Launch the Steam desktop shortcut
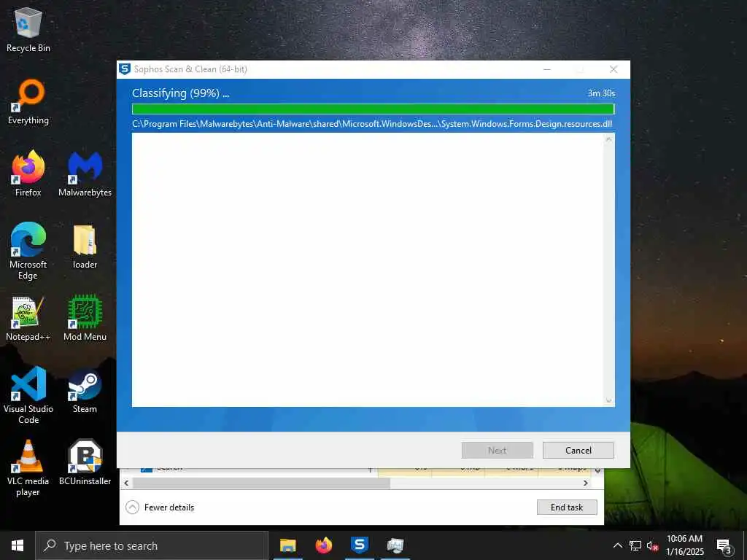Viewport: 747px width, 560px height. [85, 391]
